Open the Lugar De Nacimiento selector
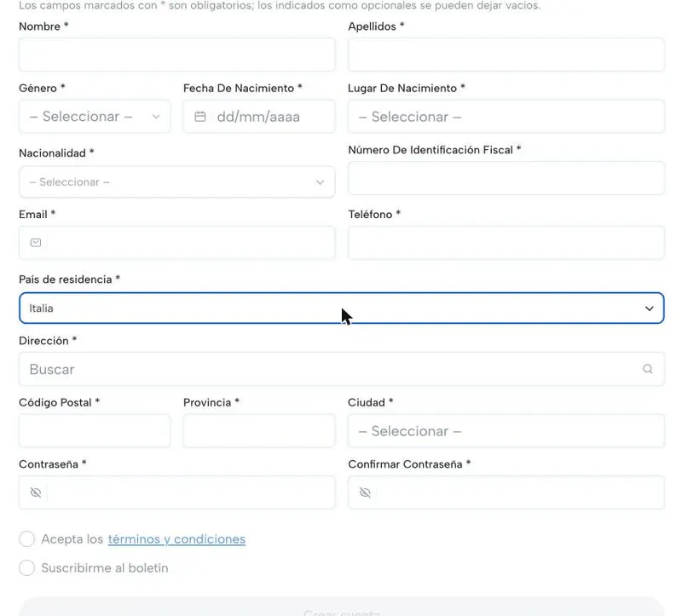Image resolution: width=682 pixels, height=616 pixels. tap(506, 117)
